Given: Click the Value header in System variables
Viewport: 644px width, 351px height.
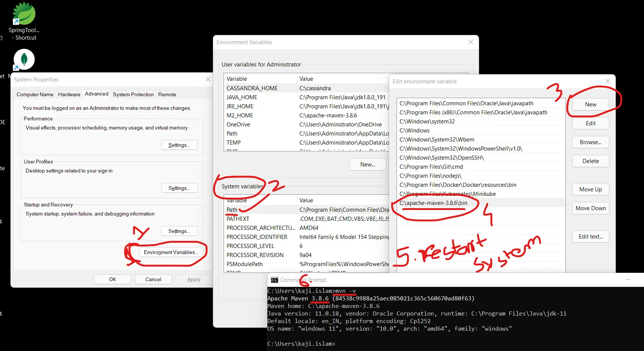Looking at the screenshot, I should 343,200.
